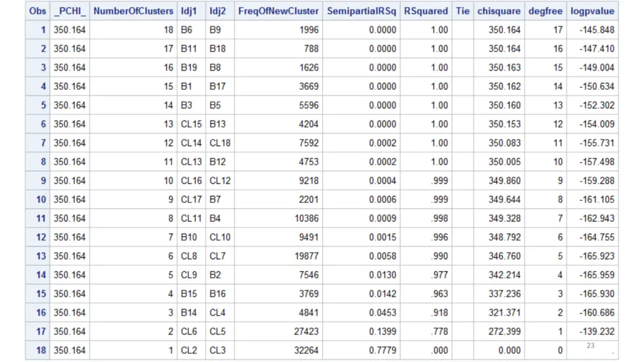Select frequency value 5596
644x362 pixels.
309,106
